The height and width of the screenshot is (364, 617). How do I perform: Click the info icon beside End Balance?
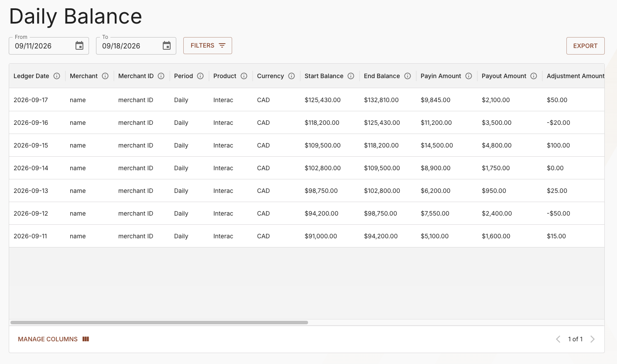click(408, 76)
